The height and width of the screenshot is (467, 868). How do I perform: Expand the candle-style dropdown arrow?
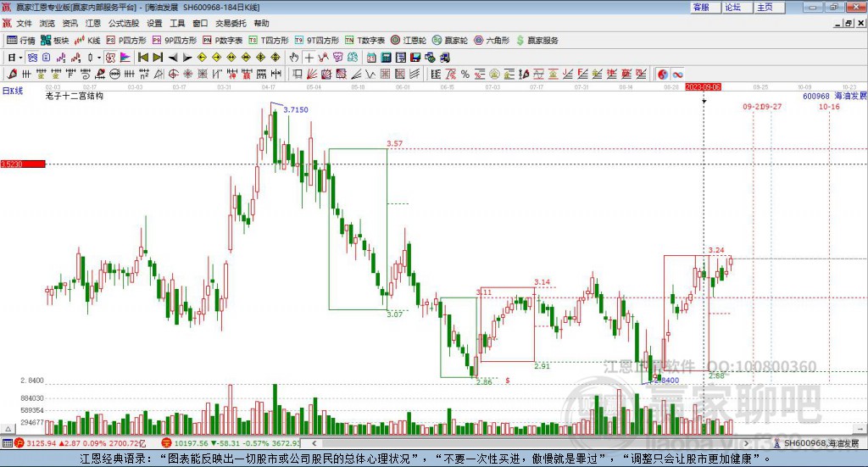[99, 58]
